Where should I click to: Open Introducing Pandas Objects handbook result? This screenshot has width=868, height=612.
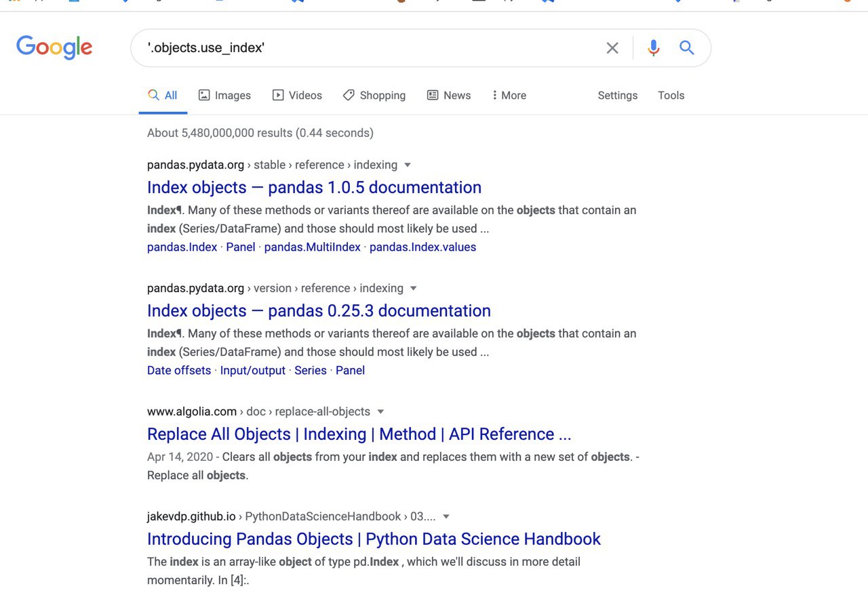374,539
